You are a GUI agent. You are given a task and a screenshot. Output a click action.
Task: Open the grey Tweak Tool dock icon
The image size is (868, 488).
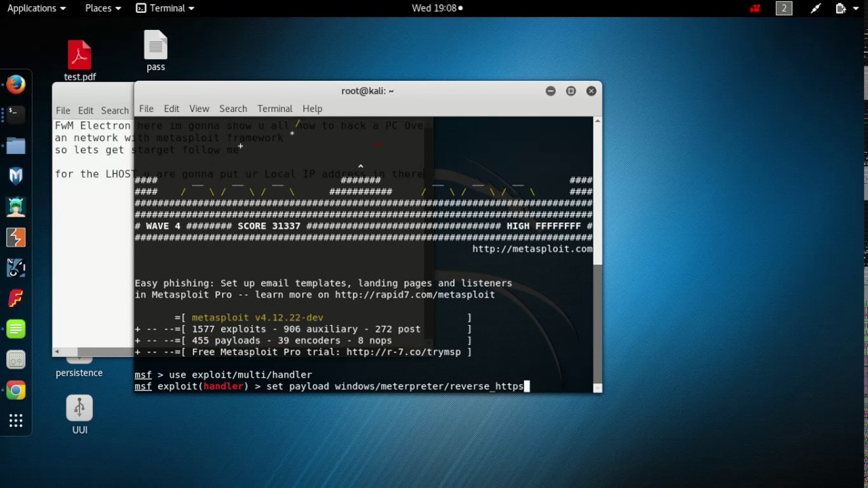pos(16,359)
